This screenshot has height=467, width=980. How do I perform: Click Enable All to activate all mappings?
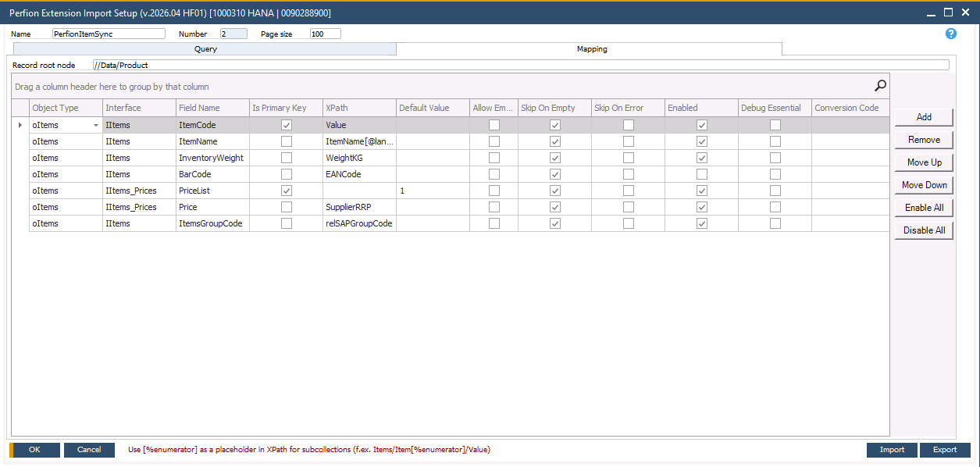(x=924, y=208)
